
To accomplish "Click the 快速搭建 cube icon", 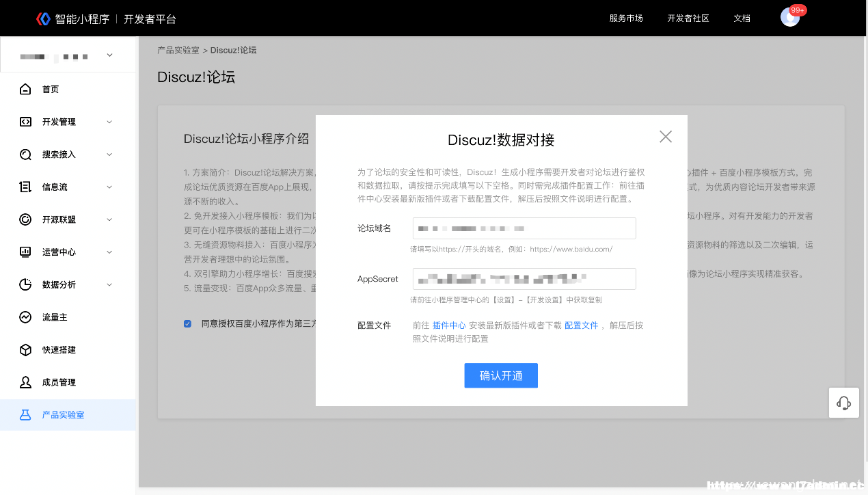I will pos(25,349).
